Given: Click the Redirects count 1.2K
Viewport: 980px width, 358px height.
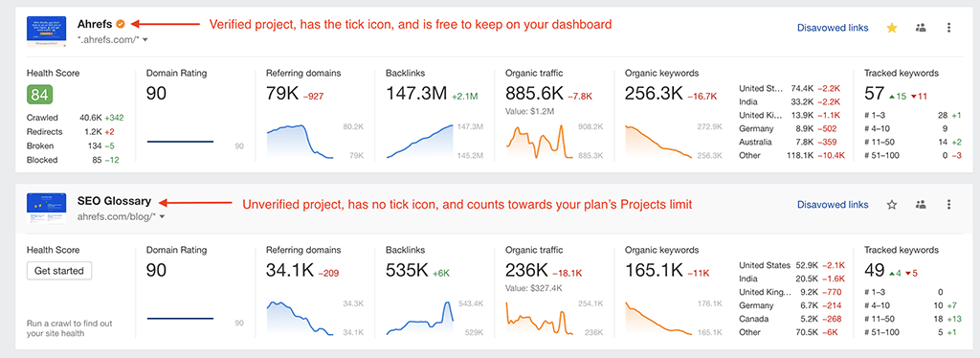Looking at the screenshot, I should (x=93, y=132).
